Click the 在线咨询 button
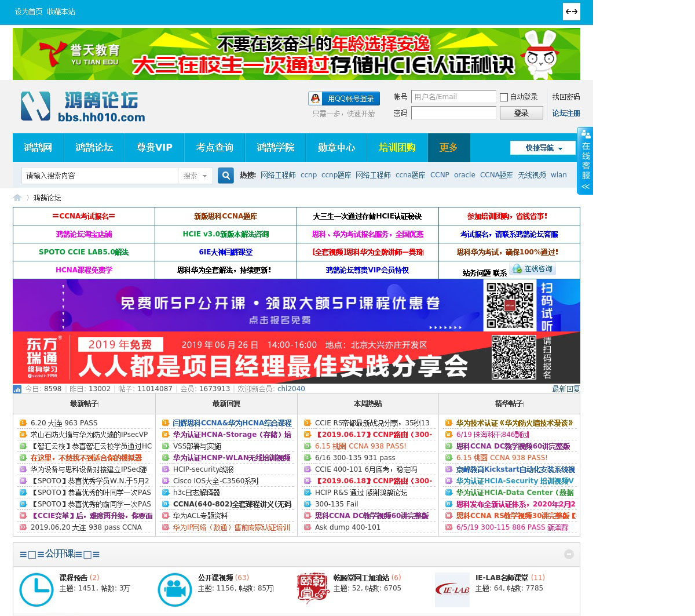This screenshot has width=695, height=616. click(532, 269)
